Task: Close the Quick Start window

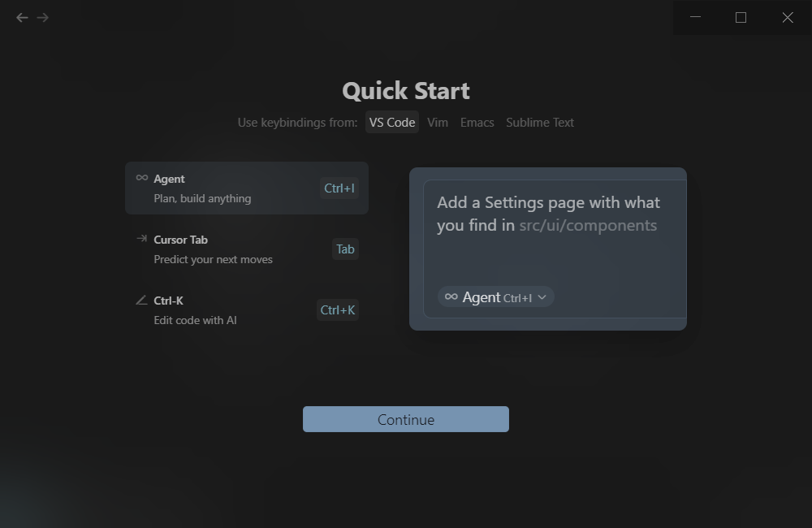Action: (788, 18)
